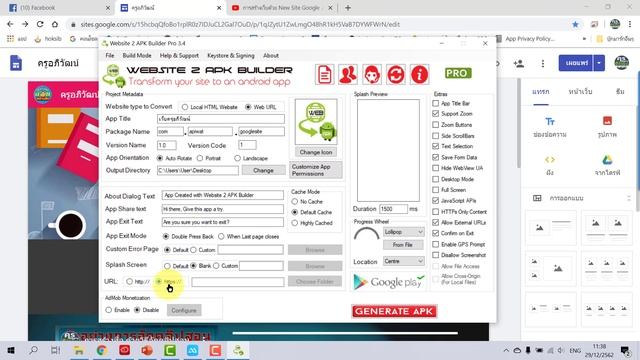Click the URL address input field

[238, 282]
